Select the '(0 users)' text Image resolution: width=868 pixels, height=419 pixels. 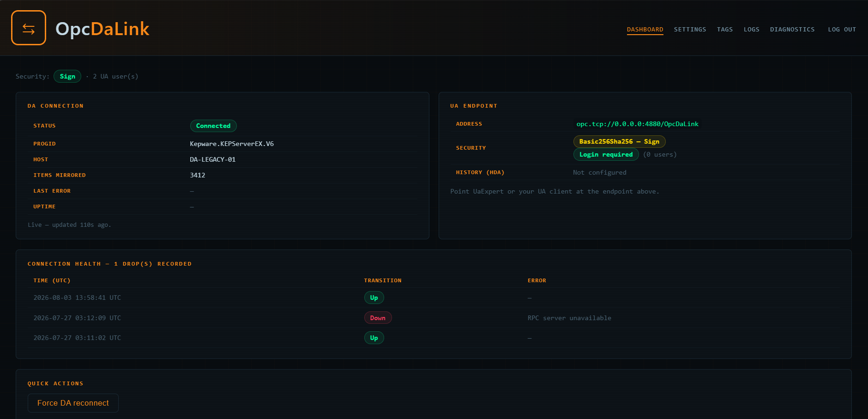pyautogui.click(x=660, y=154)
